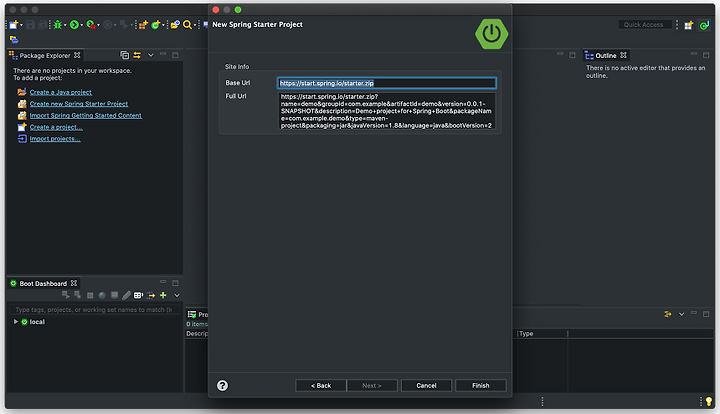Click 'Import Spring Getting Started Content' link

click(86, 115)
